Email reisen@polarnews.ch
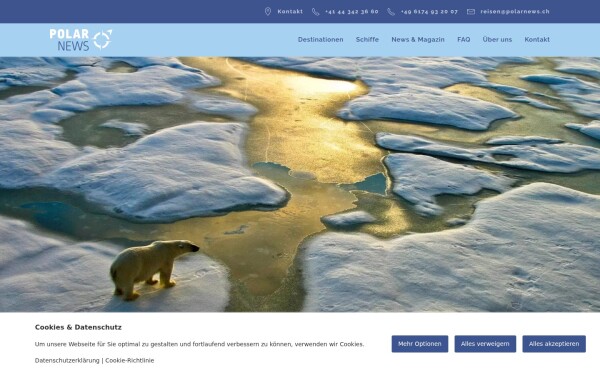This screenshot has height=375, width=600. pos(515,11)
